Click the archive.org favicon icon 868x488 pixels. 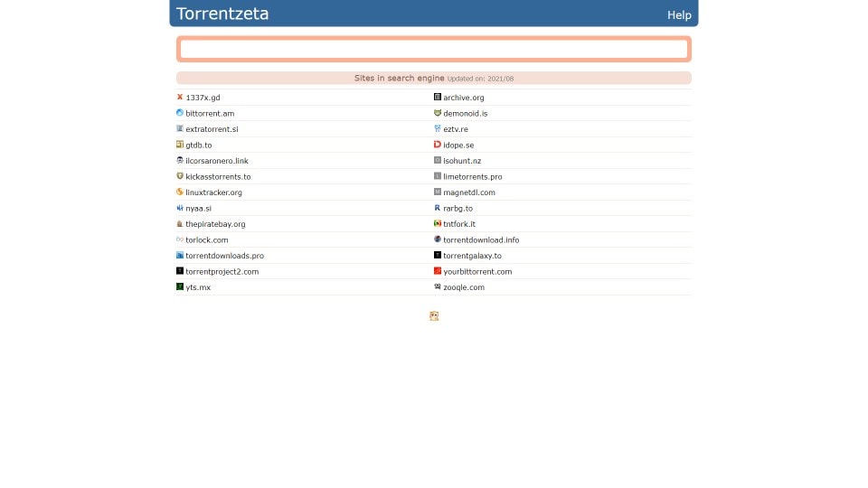coord(438,97)
